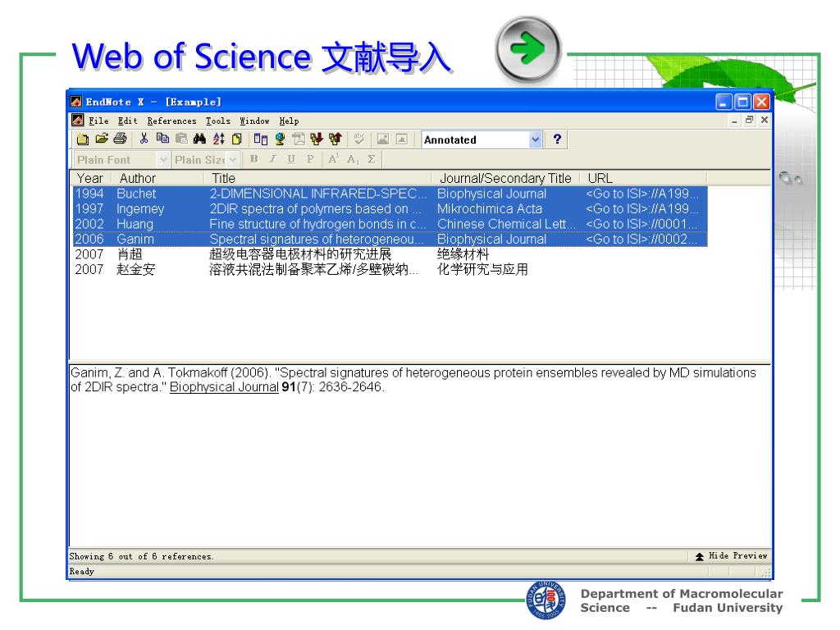The width and height of the screenshot is (840, 630).
Task: Click the Insert Object icon beside picture
Action: pos(402,139)
